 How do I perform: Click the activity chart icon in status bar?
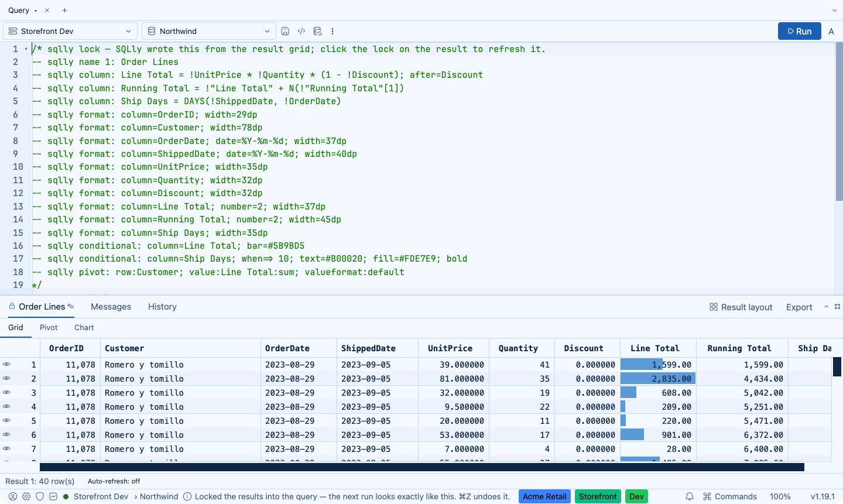click(53, 496)
